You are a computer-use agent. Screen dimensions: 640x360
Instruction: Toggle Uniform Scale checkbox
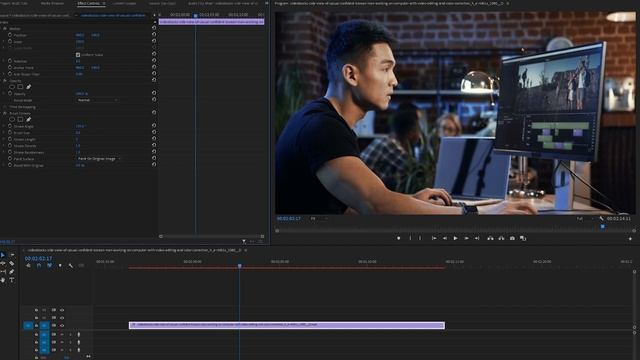78,55
